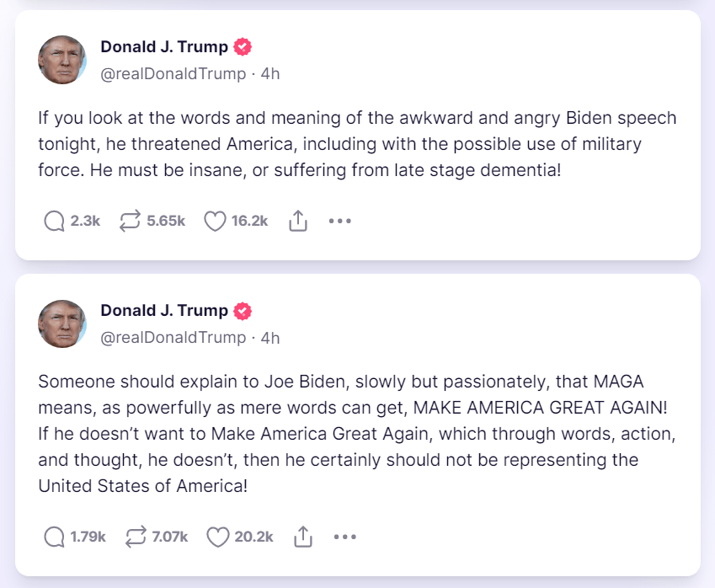Reply to the MAGA post
This screenshot has height=588, width=715.
[55, 537]
